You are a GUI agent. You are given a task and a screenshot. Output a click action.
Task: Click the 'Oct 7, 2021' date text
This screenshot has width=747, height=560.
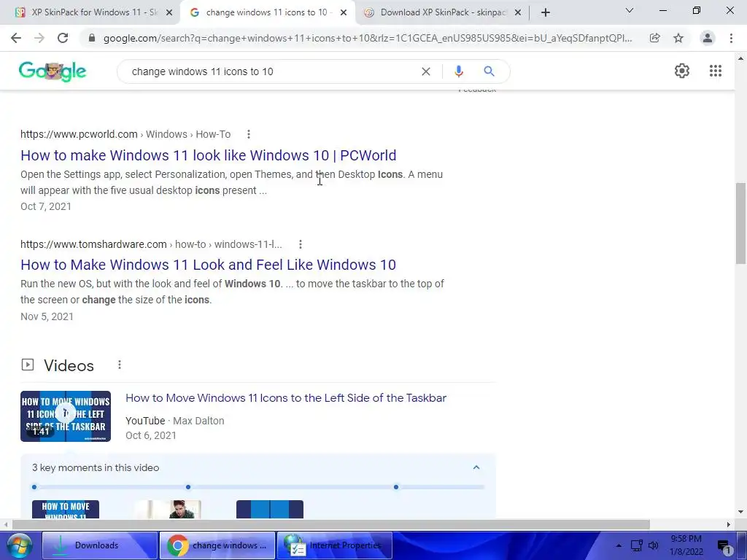46,206
